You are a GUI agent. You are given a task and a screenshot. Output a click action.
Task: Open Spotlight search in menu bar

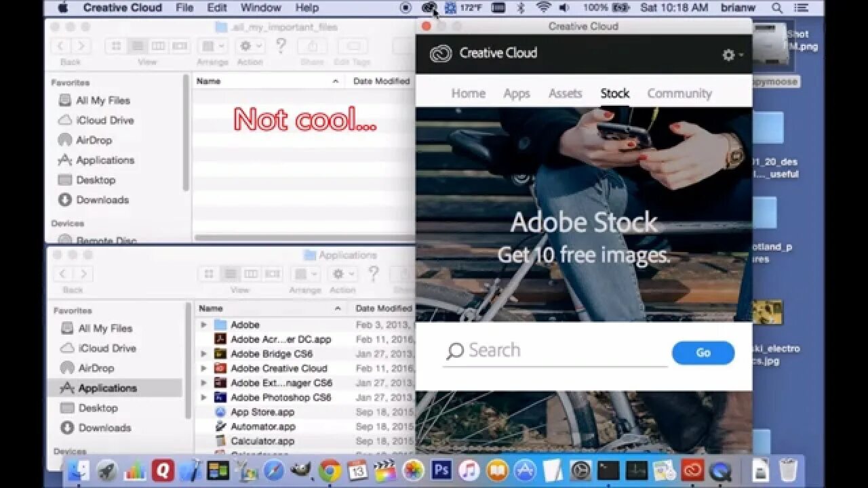point(778,7)
